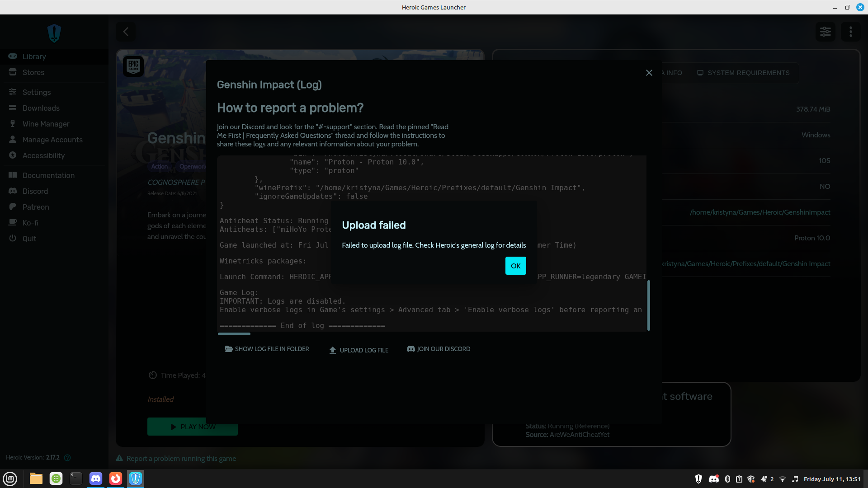Click Heroic version help icon
The image size is (868, 488).
pyautogui.click(x=67, y=458)
